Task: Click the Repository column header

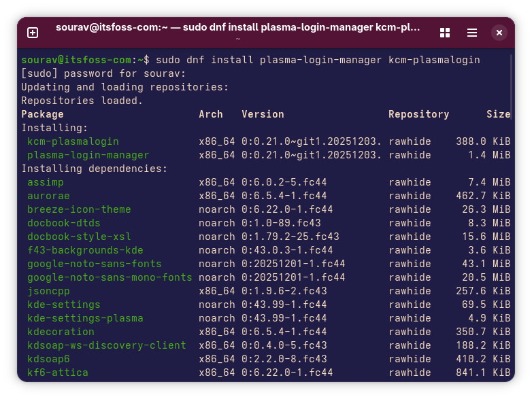Action: 418,114
